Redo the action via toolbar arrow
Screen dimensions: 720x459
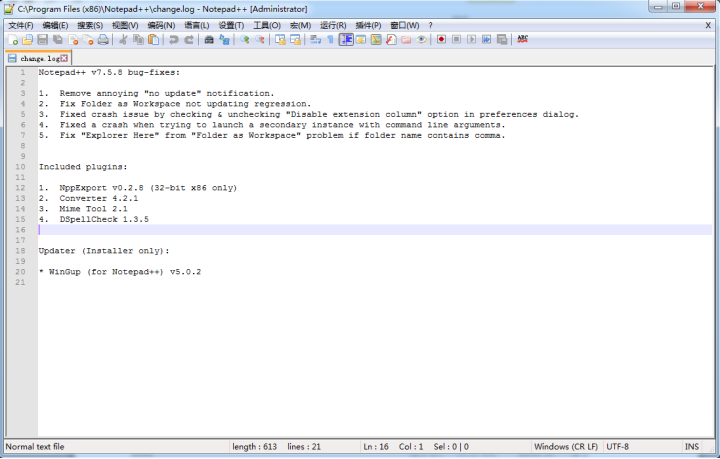[189, 40]
